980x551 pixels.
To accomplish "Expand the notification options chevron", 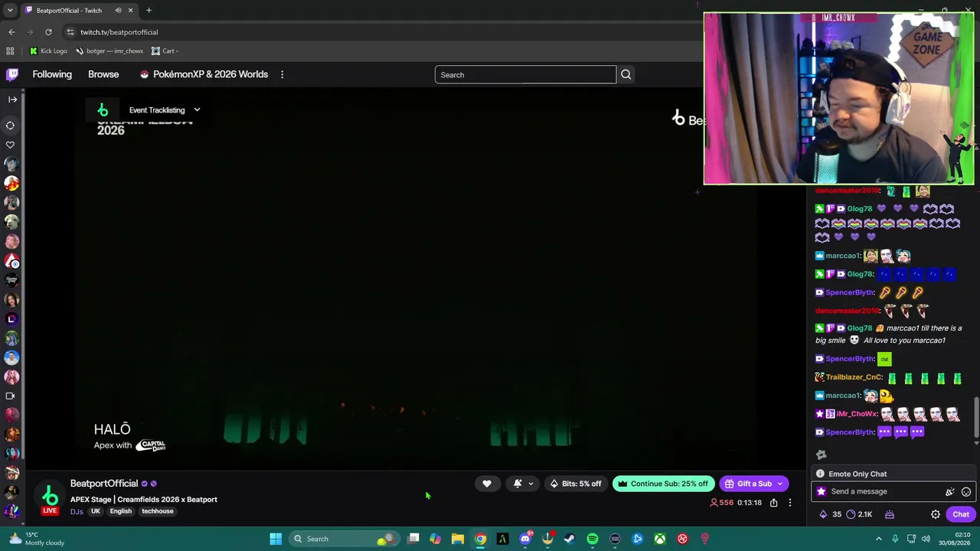I will tap(531, 484).
